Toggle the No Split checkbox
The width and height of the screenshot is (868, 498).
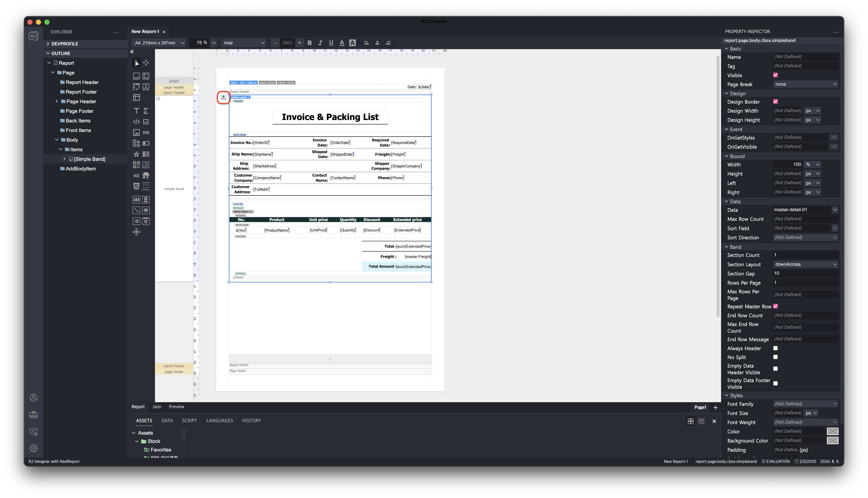click(776, 357)
